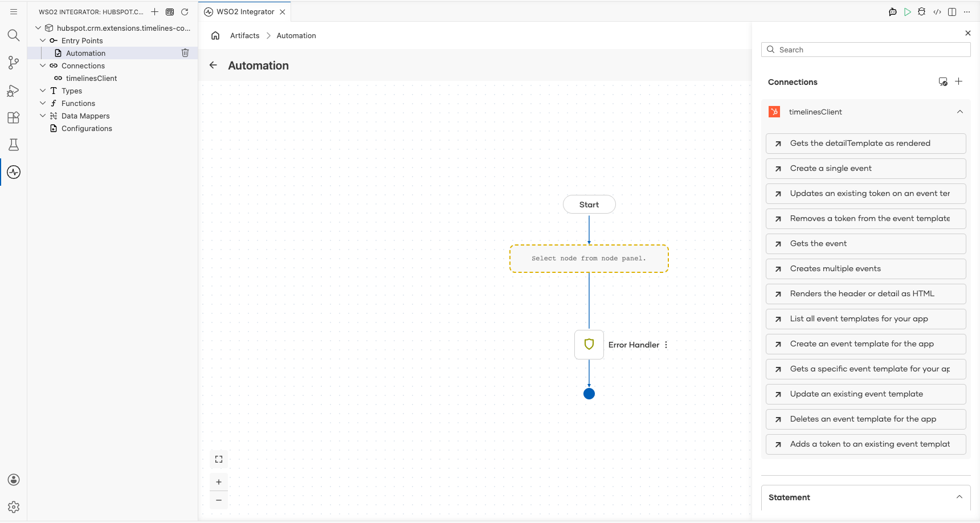Open the hamburger menu in activity bar
The height and width of the screenshot is (523, 980).
click(x=14, y=11)
